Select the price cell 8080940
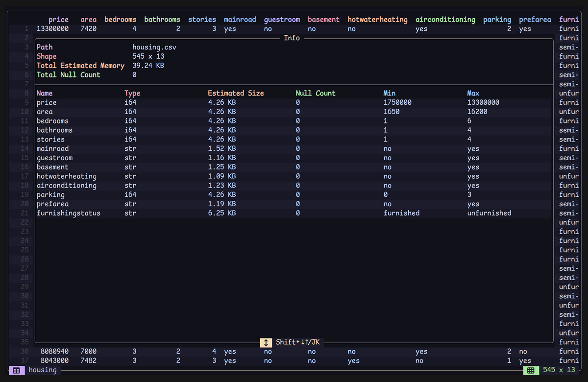This screenshot has width=588, height=382. pos(54,352)
